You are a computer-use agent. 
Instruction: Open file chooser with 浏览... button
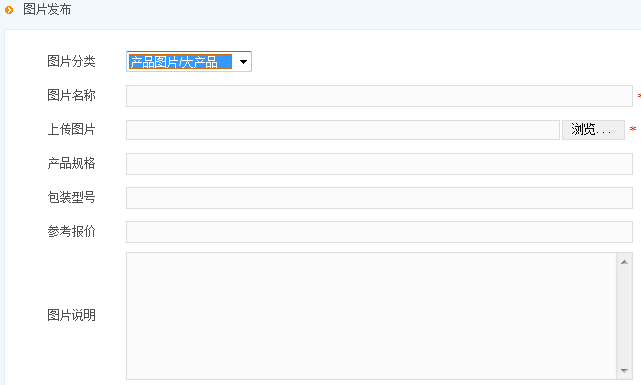click(593, 130)
